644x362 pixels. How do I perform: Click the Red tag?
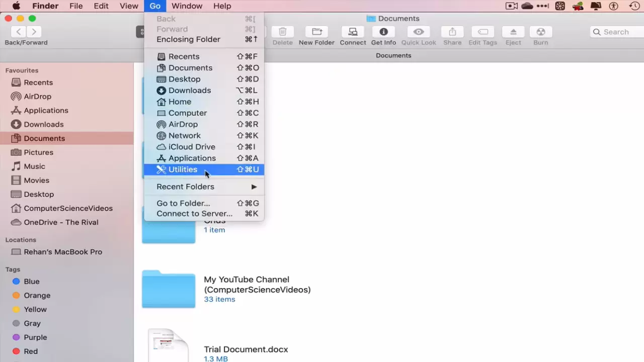(66, 351)
